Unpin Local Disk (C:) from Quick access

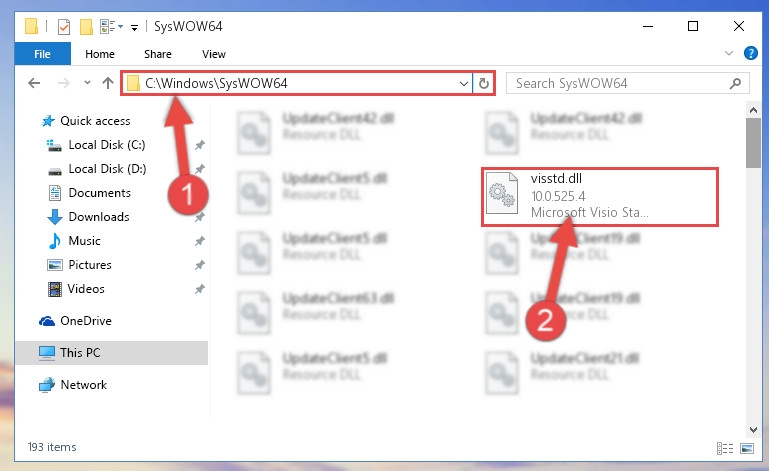pyautogui.click(x=200, y=145)
